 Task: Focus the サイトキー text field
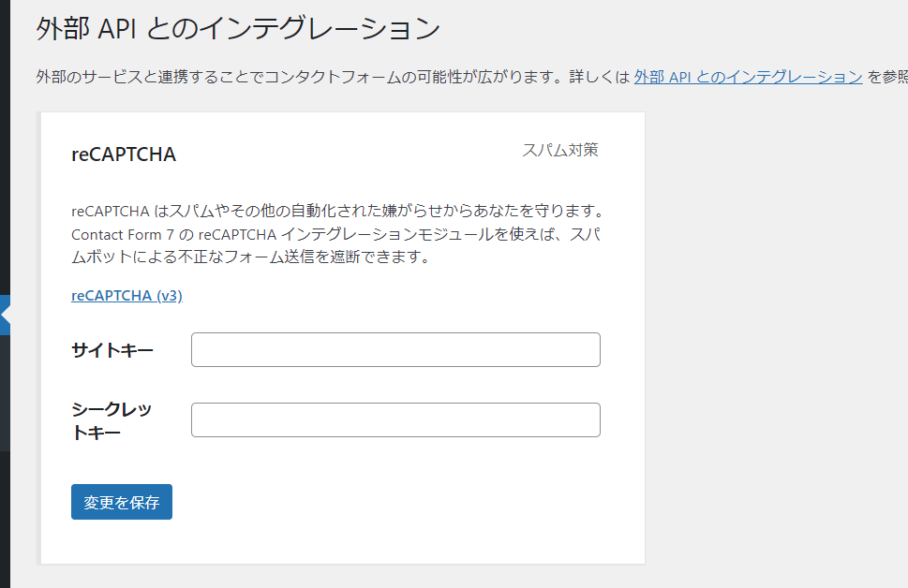395,350
